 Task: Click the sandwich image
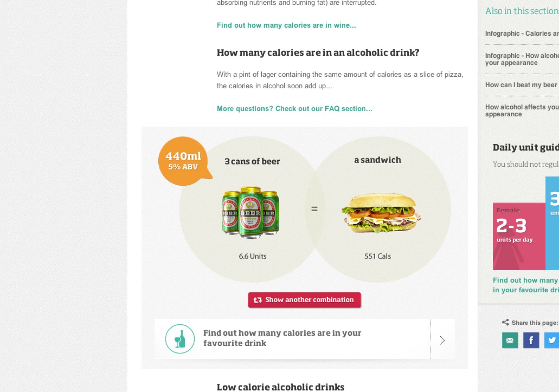pyautogui.click(x=381, y=213)
